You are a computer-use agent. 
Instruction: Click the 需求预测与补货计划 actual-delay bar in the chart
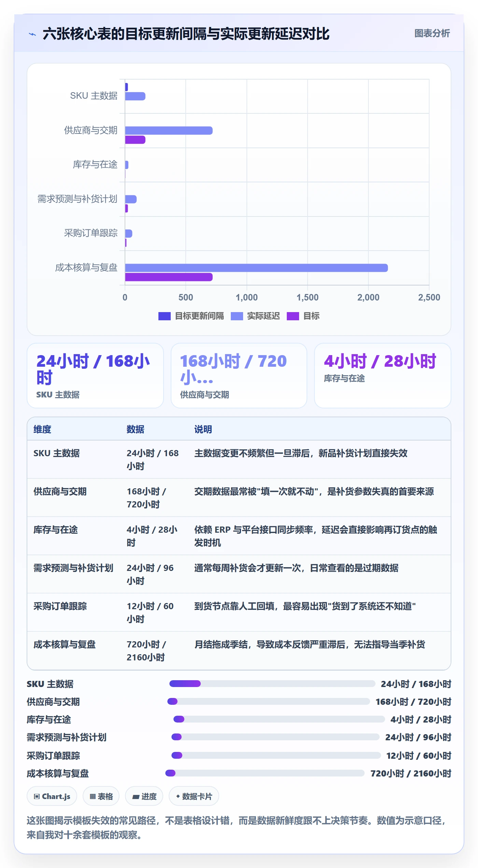click(131, 199)
